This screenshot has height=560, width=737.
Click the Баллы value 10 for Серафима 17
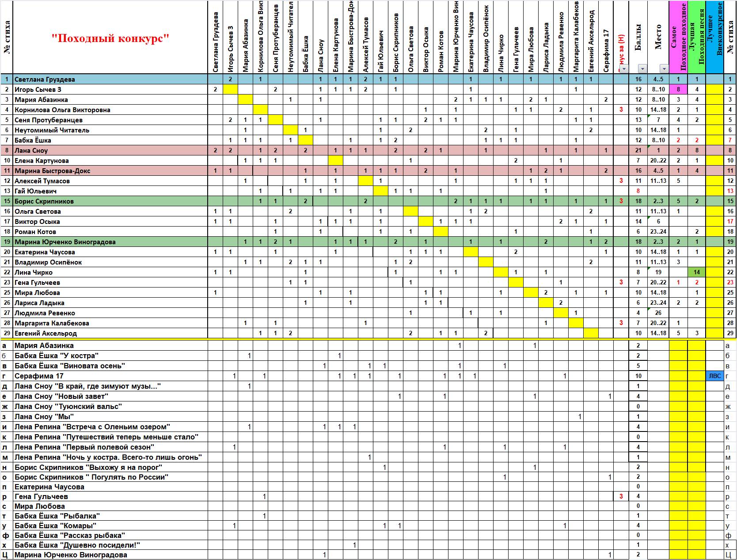coord(638,376)
